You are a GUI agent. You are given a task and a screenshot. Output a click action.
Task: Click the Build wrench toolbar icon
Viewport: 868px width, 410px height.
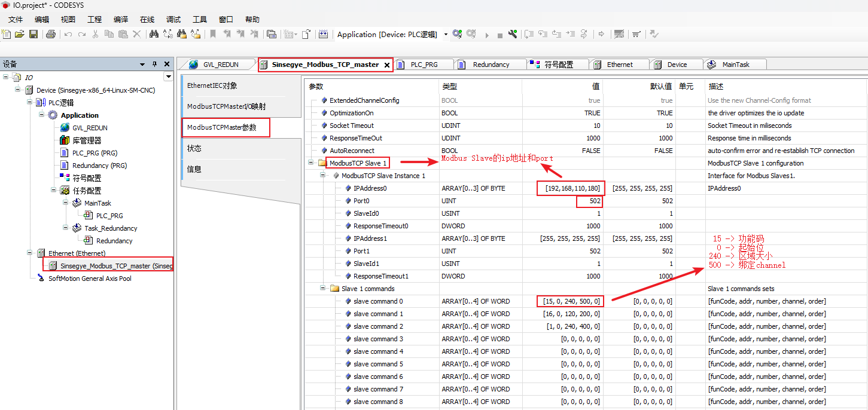tap(513, 34)
